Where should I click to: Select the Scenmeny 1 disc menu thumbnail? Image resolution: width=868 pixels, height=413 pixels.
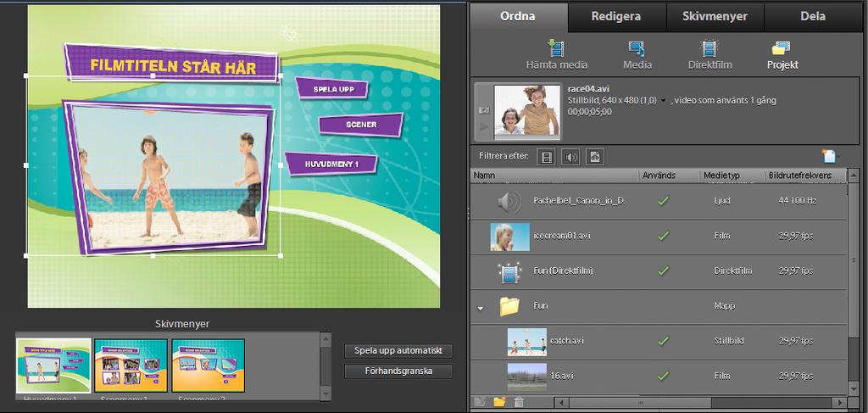pos(131,366)
